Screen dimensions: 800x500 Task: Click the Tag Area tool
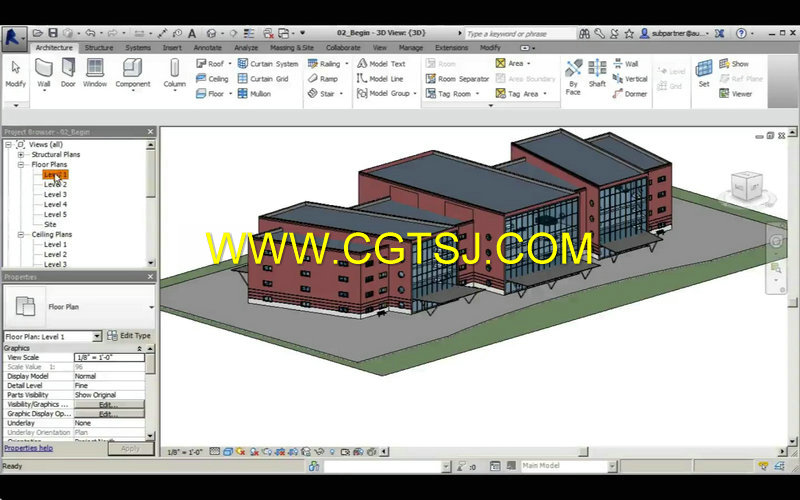[517, 93]
